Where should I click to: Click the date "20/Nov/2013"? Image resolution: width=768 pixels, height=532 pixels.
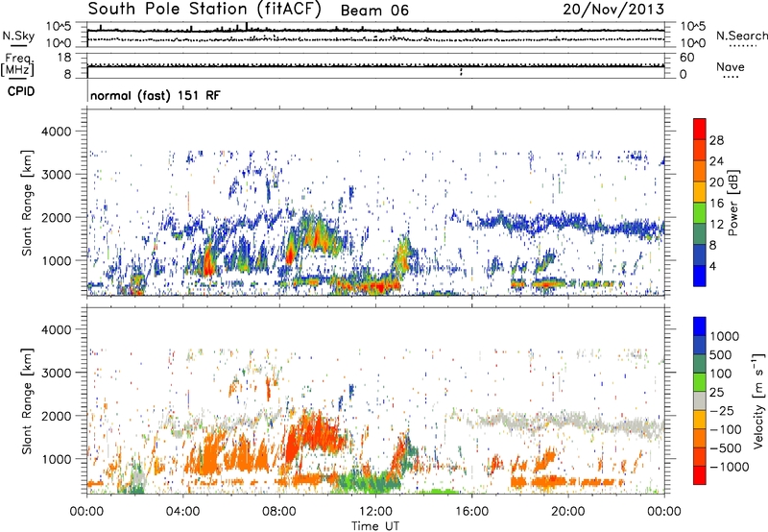[x=613, y=9]
